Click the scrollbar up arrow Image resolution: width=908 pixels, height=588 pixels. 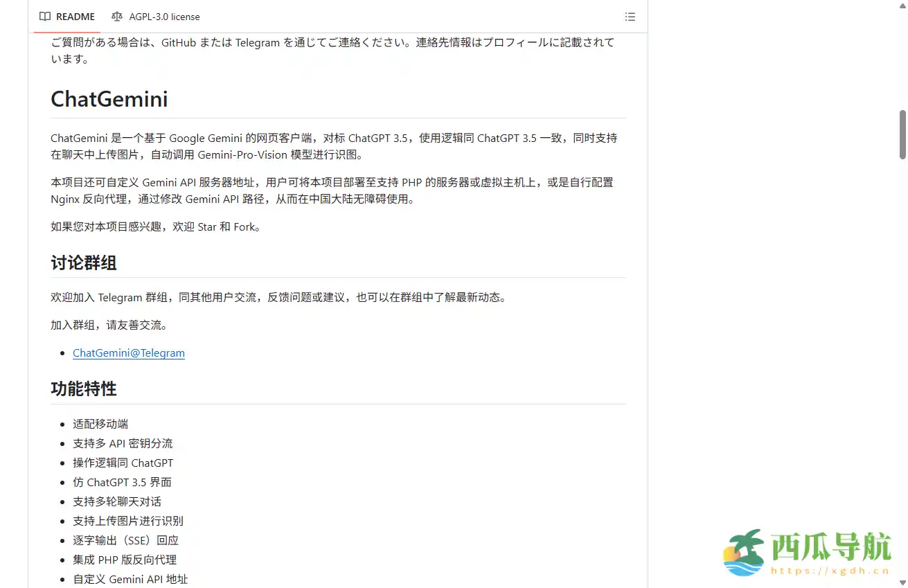pyautogui.click(x=902, y=6)
